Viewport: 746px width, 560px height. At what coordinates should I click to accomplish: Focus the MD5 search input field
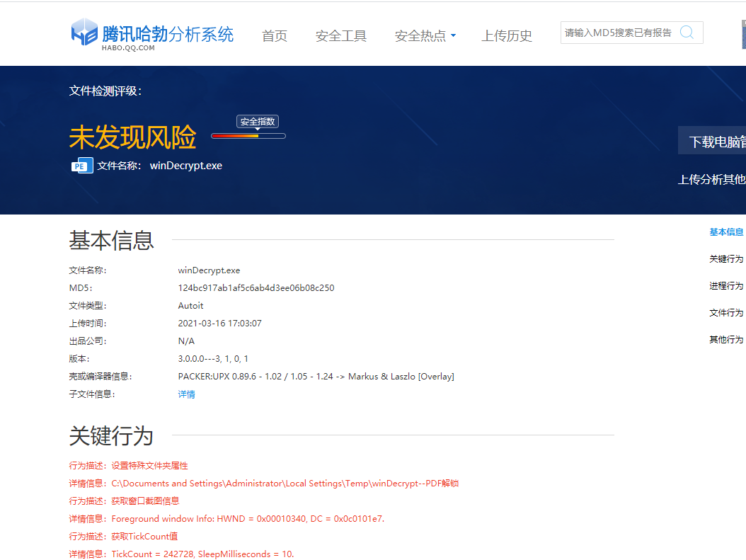pyautogui.click(x=619, y=33)
